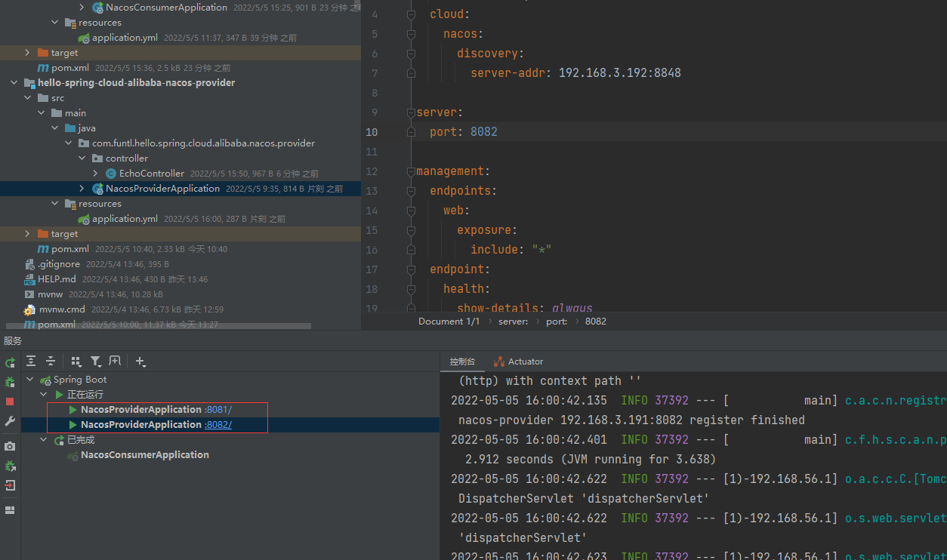
Task: Click console line 'nacos-provider 192.168.3.191:8082 register finished'
Action: [x=631, y=420]
